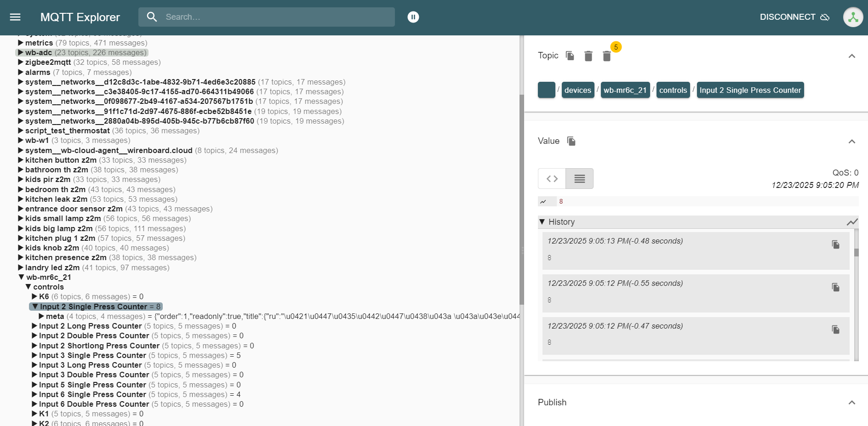Collapse the Topic panel chevron
868x426 pixels.
click(x=851, y=56)
